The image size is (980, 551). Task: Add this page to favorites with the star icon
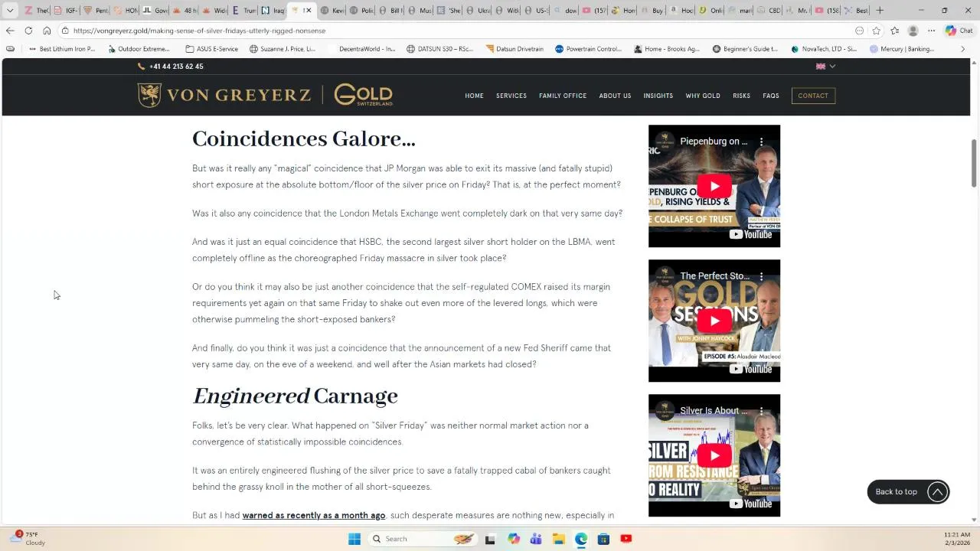(x=876, y=31)
